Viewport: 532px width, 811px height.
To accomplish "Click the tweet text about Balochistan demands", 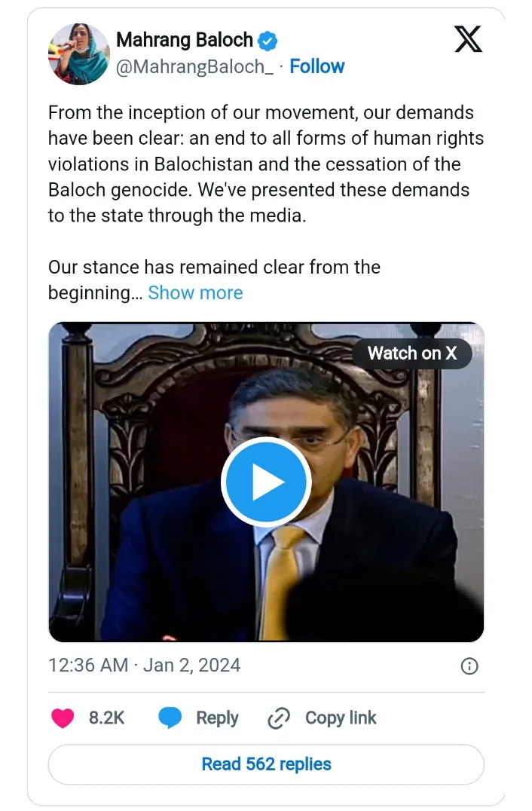I will click(x=265, y=164).
